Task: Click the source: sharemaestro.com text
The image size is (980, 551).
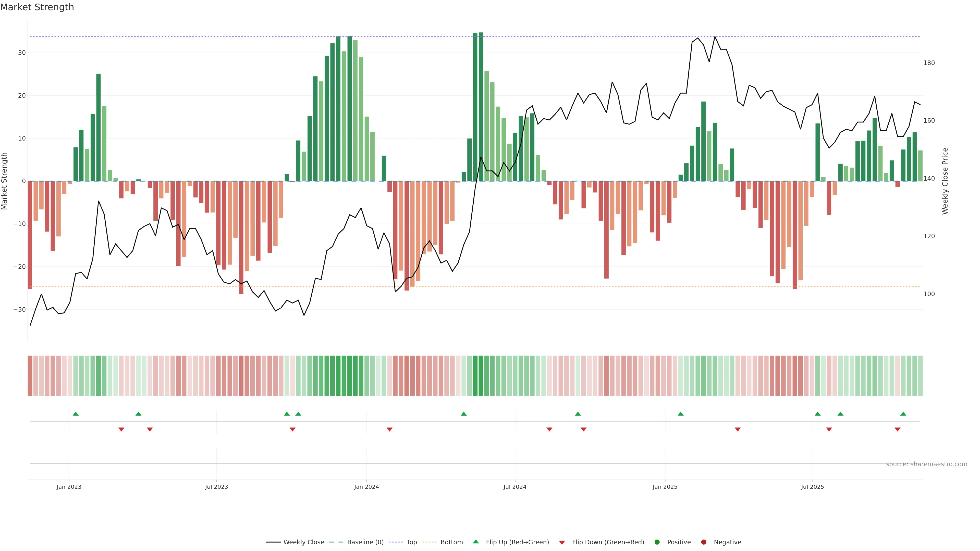Action: click(926, 464)
